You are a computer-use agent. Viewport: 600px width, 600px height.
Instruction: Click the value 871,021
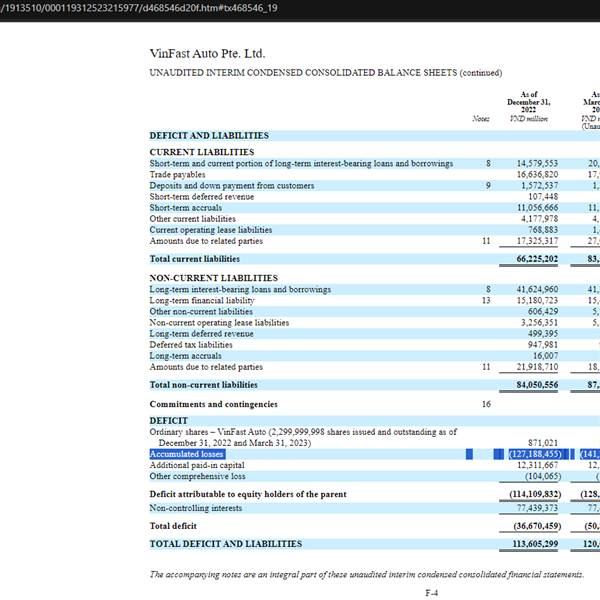click(x=543, y=443)
